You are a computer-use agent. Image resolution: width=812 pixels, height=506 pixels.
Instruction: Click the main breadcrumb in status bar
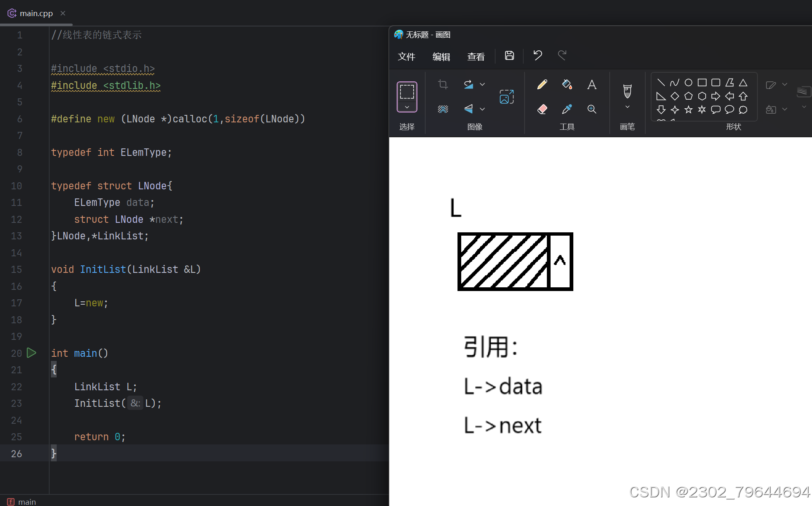27,501
